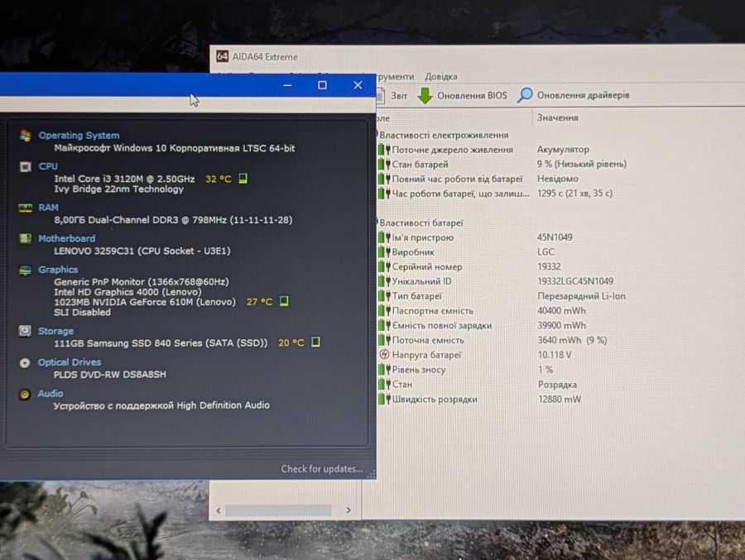Click the icon beside Тип батареї row
Image resolution: width=745 pixels, height=560 pixels.
[x=384, y=296]
